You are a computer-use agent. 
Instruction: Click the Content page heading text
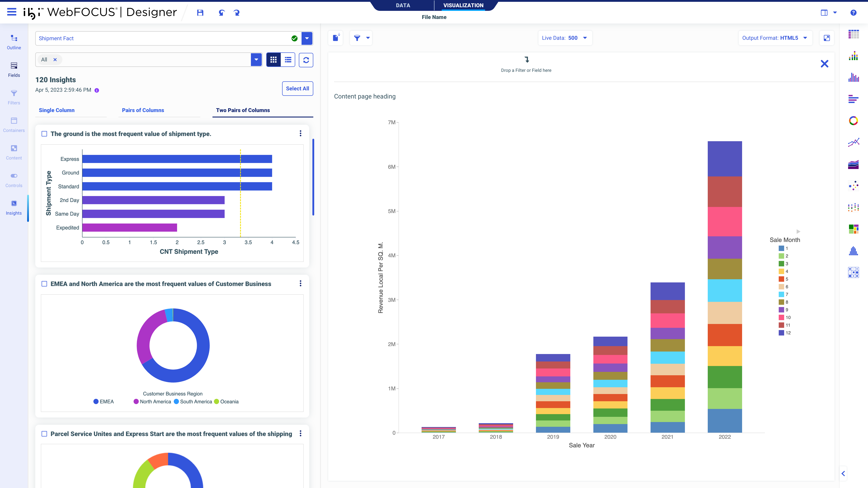(365, 96)
